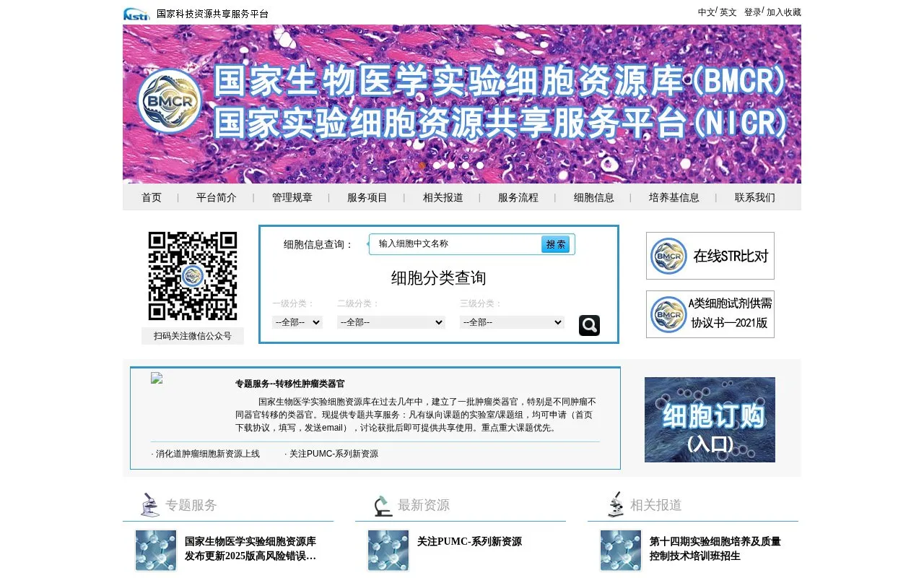Click 扫码关注微信公众号 label

pyautogui.click(x=193, y=336)
